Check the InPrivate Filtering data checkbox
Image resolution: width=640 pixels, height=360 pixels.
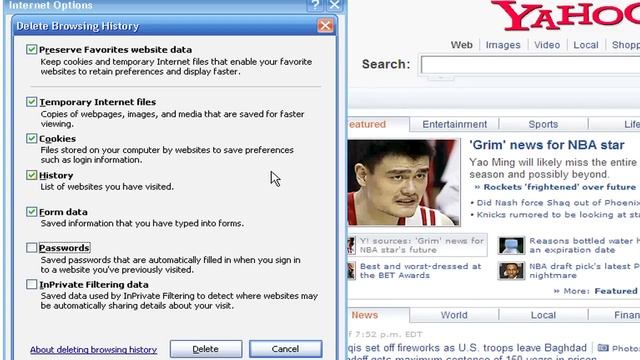coord(31,284)
